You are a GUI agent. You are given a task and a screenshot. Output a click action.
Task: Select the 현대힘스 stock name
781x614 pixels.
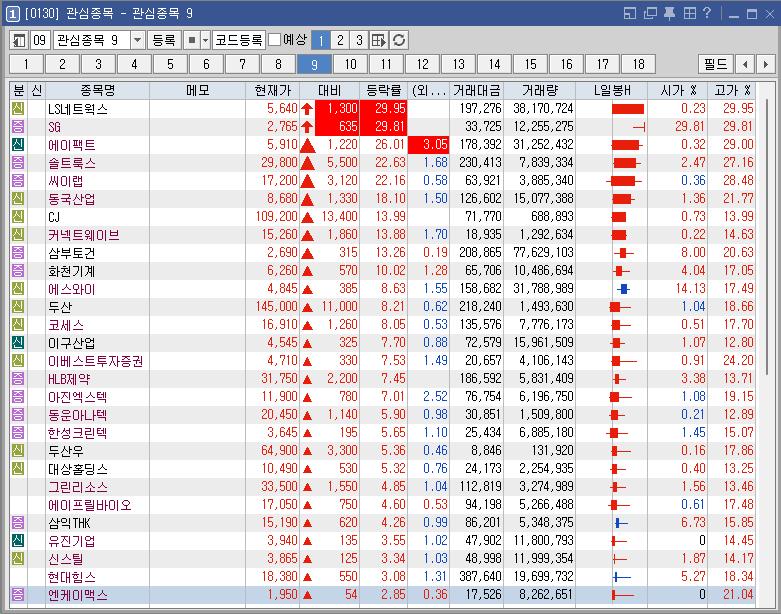coord(72,577)
